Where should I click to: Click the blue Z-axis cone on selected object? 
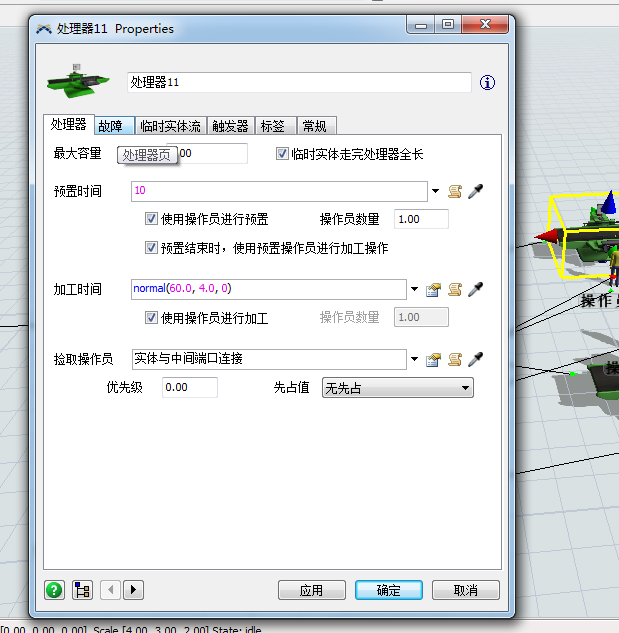pos(609,203)
